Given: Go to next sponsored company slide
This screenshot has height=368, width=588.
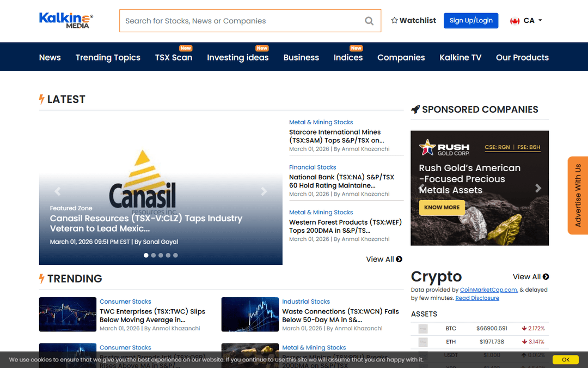Looking at the screenshot, I should tap(538, 188).
